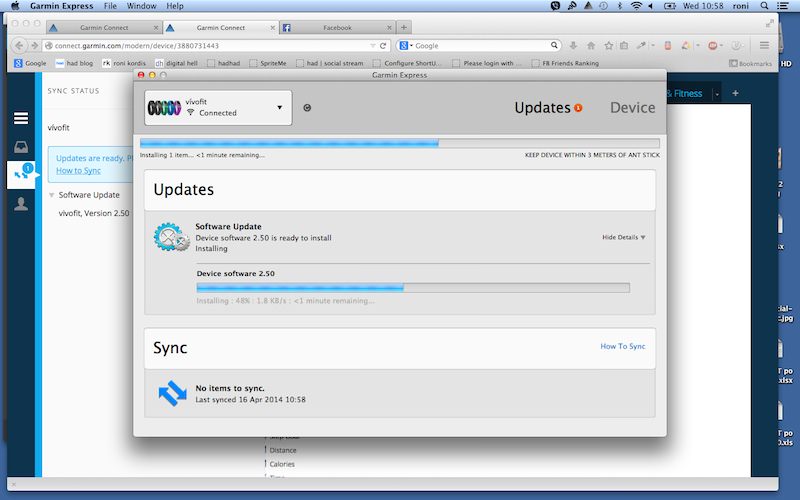
Task: Collapse the Software Update tree item
Action: pos(52,195)
